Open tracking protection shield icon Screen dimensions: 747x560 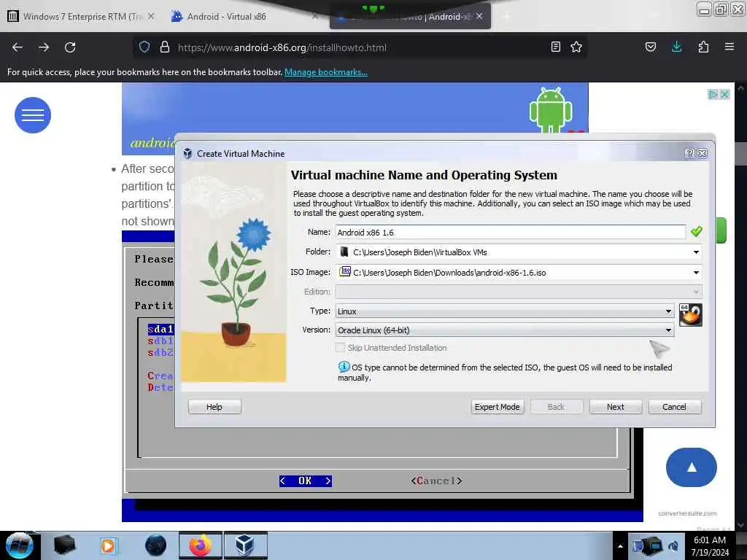(144, 47)
